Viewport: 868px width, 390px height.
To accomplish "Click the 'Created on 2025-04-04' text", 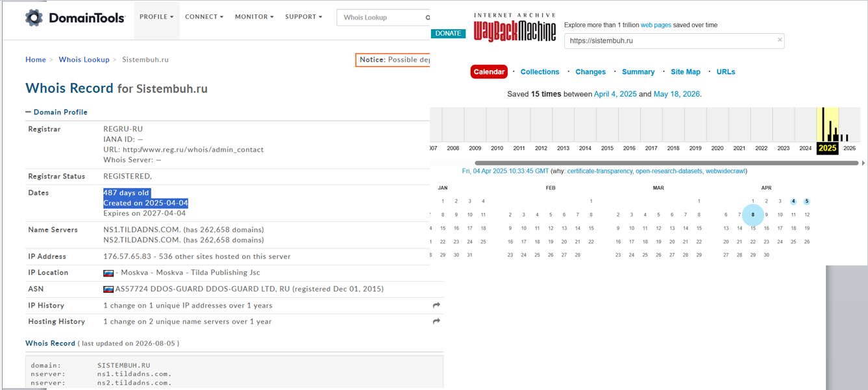I will 145,203.
